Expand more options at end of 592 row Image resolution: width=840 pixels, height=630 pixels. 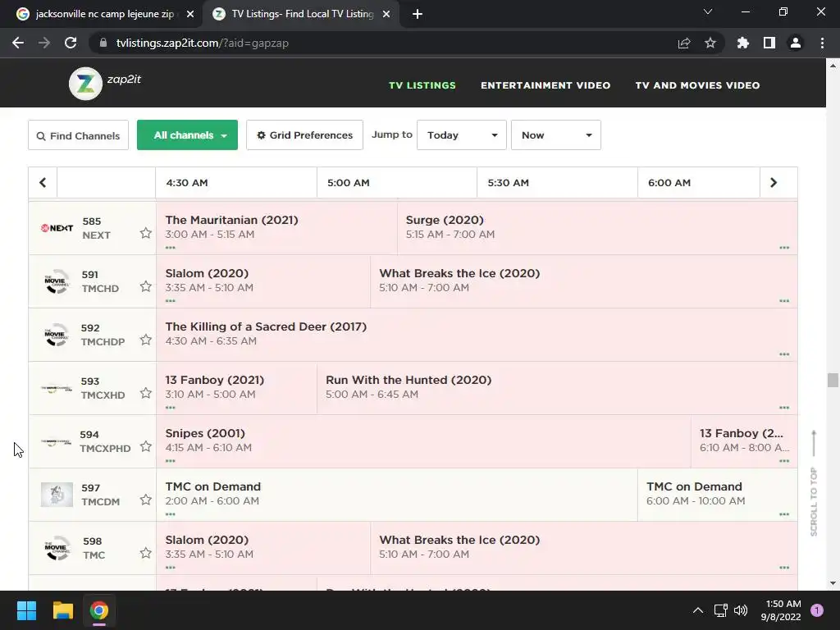point(784,354)
